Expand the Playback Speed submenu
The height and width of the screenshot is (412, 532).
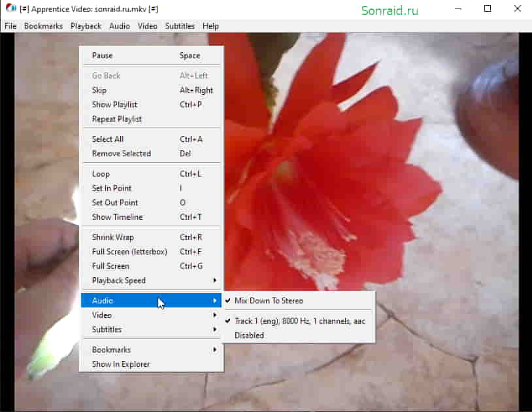tap(152, 281)
